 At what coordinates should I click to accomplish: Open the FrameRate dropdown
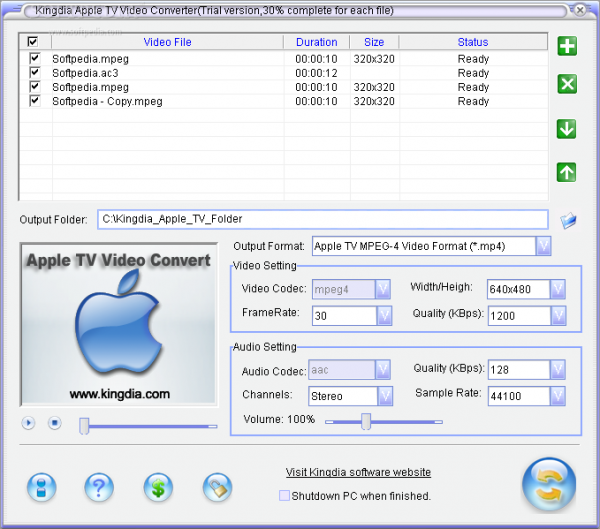point(384,315)
